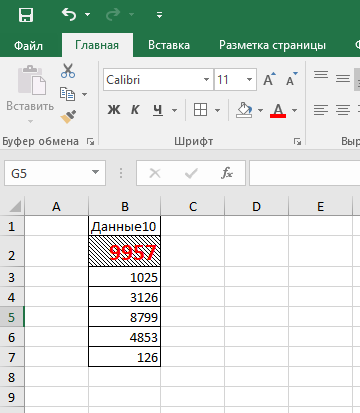Toggle italic К formatting
The image size is (360, 413).
(x=135, y=110)
